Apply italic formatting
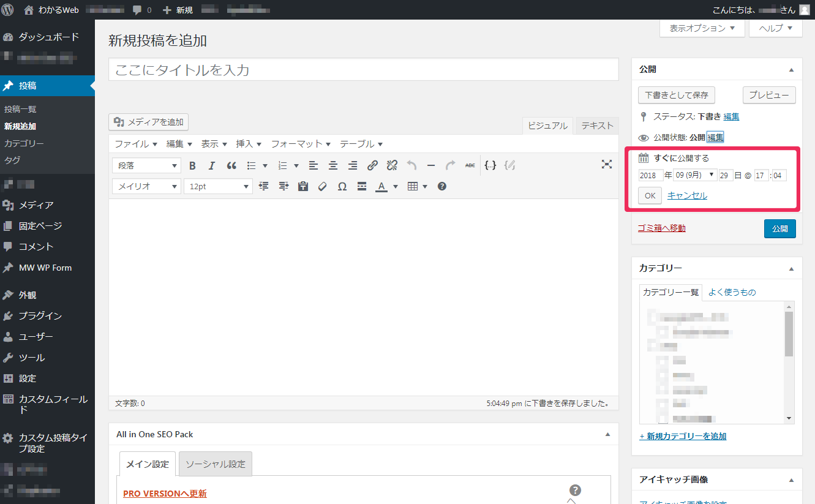The width and height of the screenshot is (815, 504). [212, 165]
